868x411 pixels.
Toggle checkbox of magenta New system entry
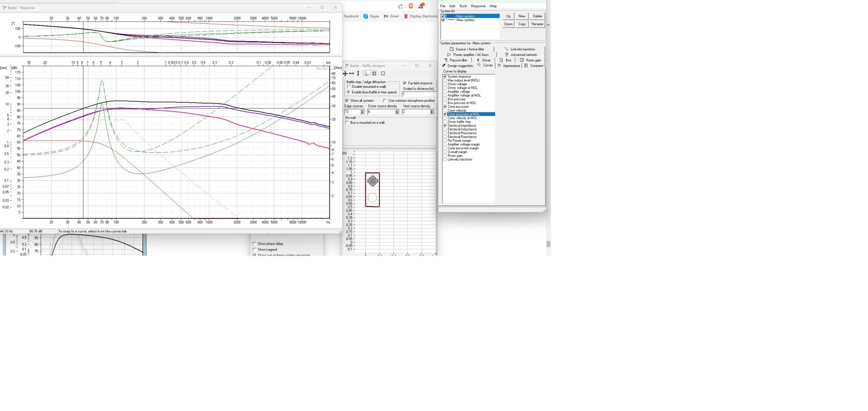[443, 20]
